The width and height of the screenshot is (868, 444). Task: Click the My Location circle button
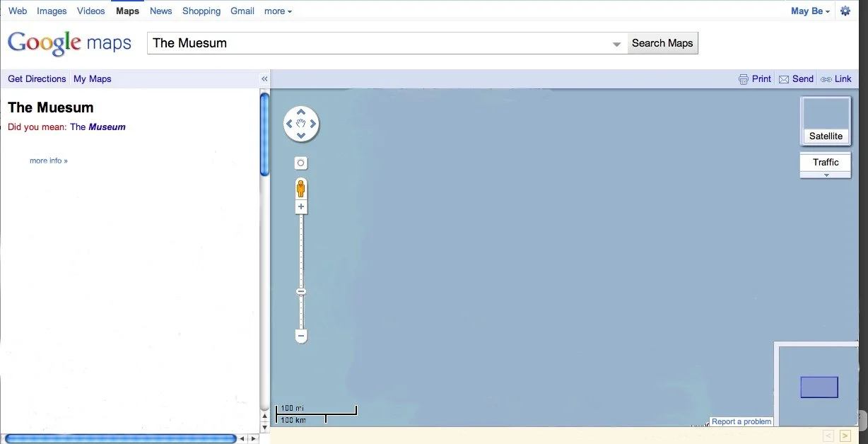(300, 163)
